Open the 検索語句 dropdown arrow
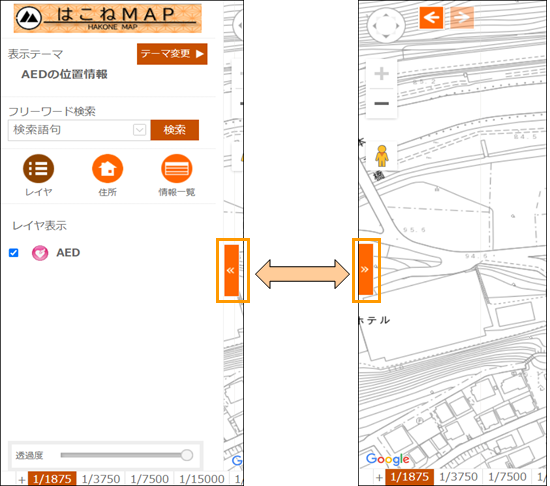Screen dimensions: 550x486 coord(139,130)
